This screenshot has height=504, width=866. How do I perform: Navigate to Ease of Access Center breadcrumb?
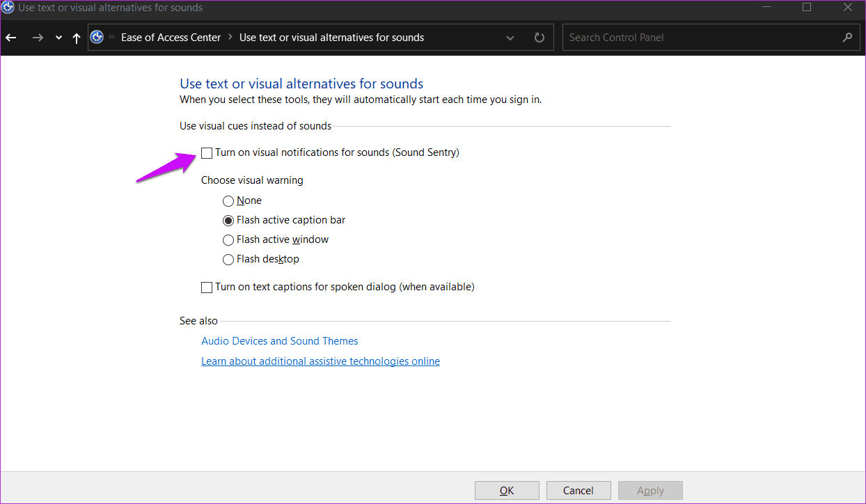click(x=171, y=38)
